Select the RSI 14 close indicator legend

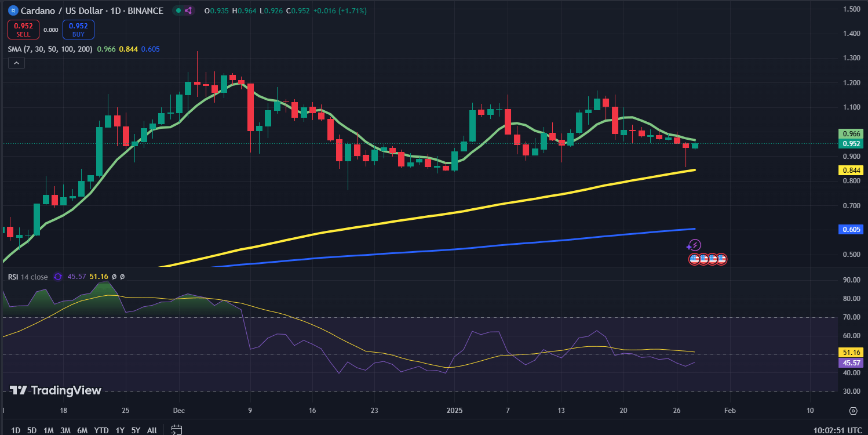coord(28,277)
